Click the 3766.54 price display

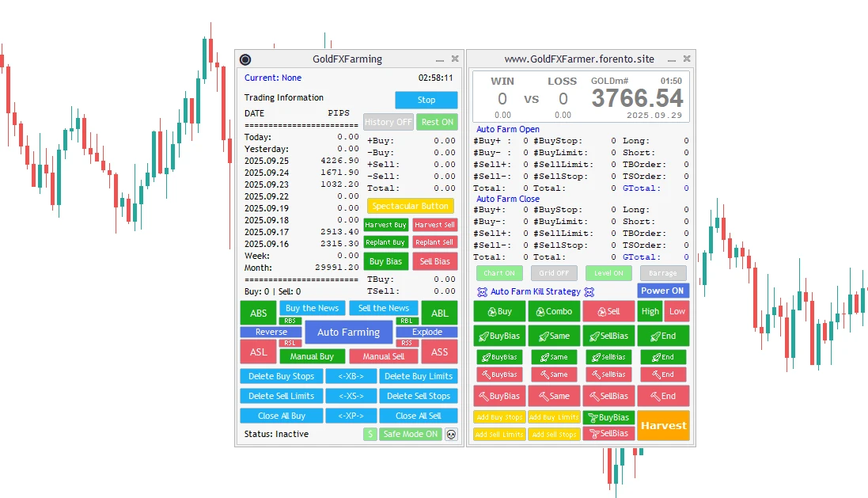click(637, 98)
